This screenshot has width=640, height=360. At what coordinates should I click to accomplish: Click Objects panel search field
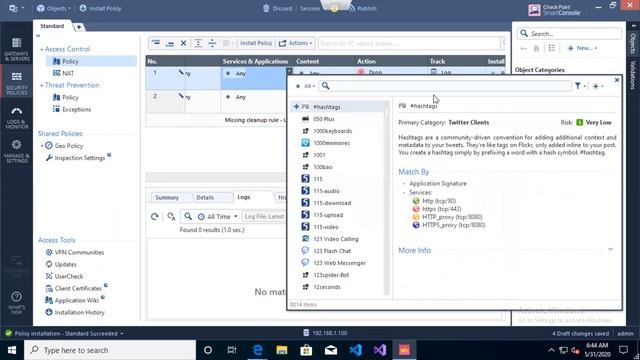pyautogui.click(x=569, y=34)
